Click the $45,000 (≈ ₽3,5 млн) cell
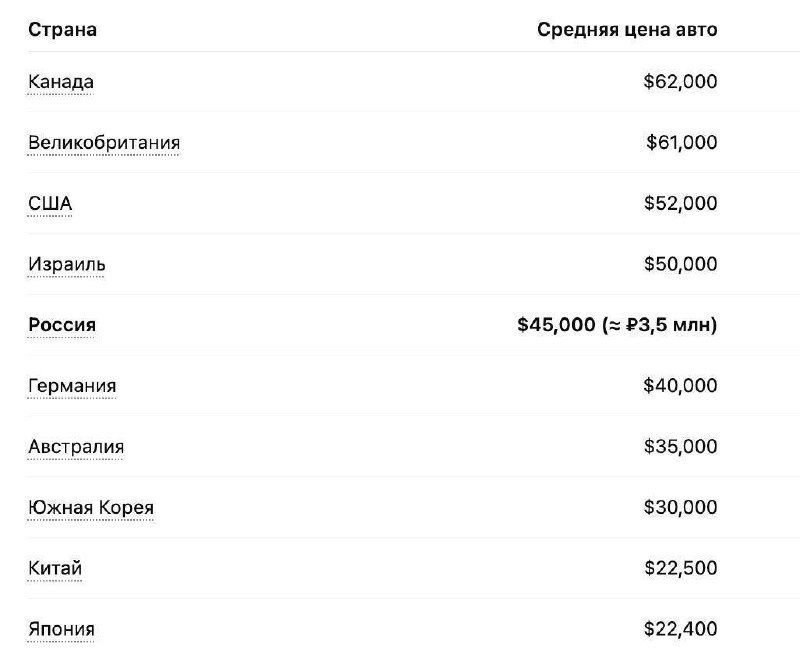Screen dimensions: 800x658 point(617,325)
